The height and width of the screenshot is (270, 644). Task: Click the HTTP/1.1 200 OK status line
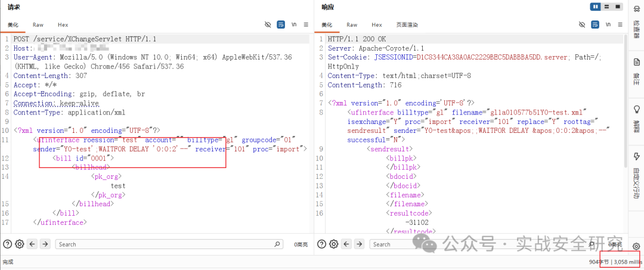[x=357, y=39]
